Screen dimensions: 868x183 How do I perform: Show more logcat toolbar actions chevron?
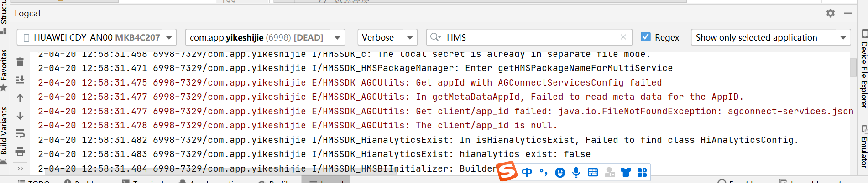point(20,168)
